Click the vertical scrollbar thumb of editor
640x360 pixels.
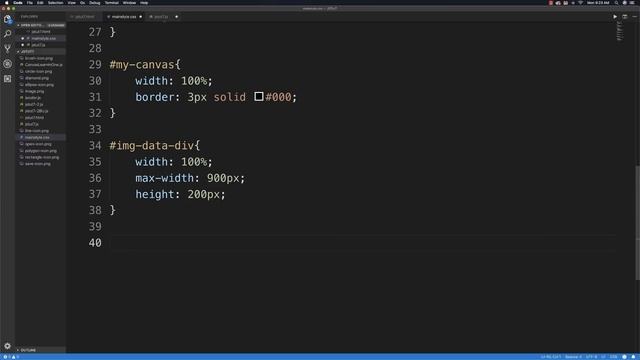637,223
